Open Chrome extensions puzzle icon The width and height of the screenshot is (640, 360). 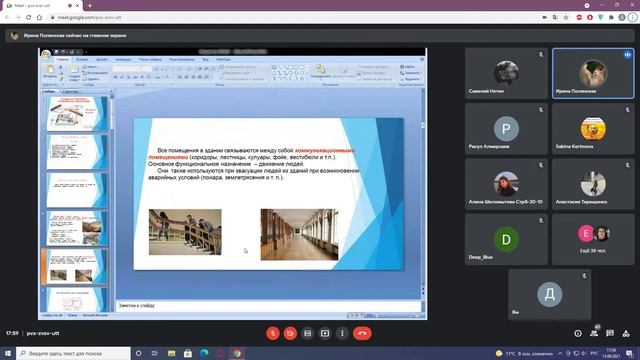(611, 18)
